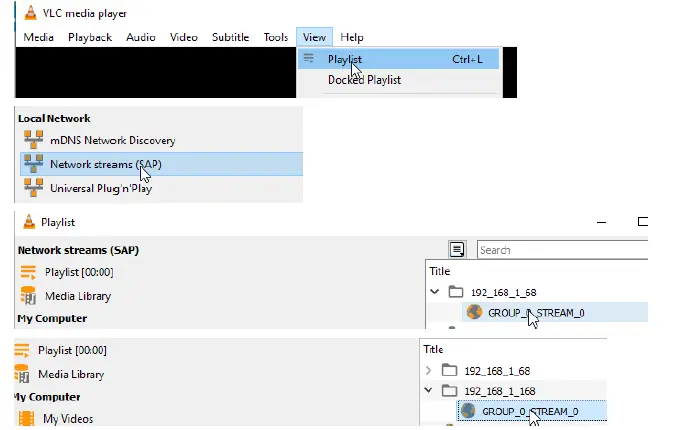Click the Title column header in Playlist window
The image size is (684, 430).
(439, 271)
